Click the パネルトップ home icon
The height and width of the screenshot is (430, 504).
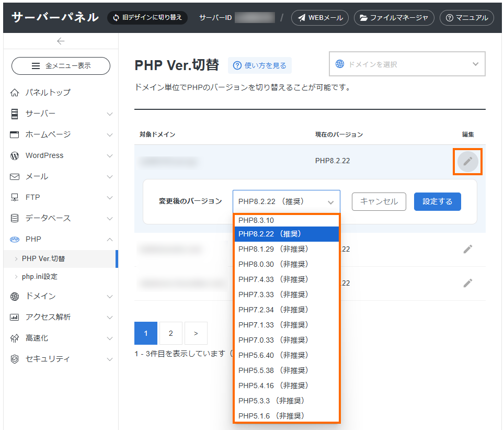pos(15,93)
